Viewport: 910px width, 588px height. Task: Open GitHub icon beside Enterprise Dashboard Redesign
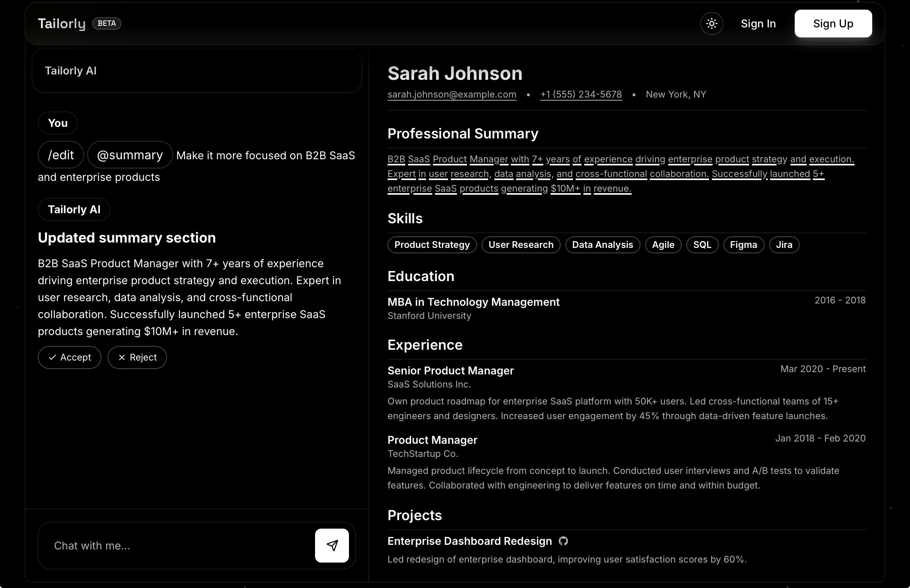[x=563, y=541]
